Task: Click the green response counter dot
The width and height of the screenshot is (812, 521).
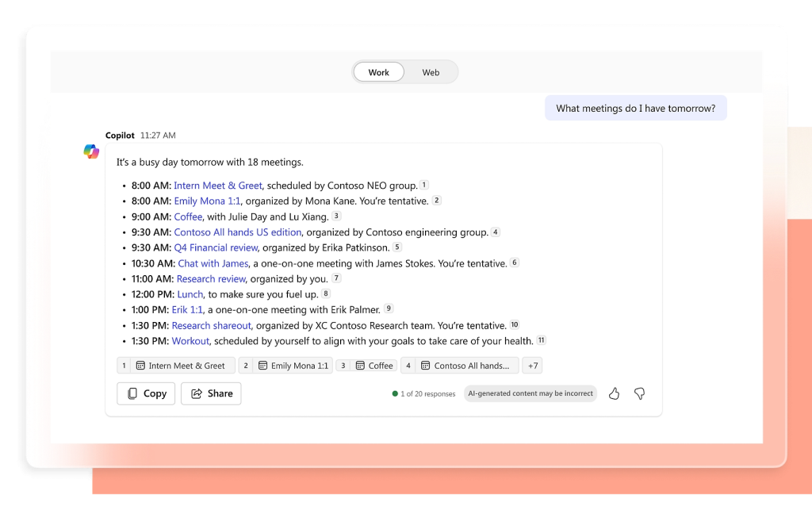Action: [x=395, y=393]
